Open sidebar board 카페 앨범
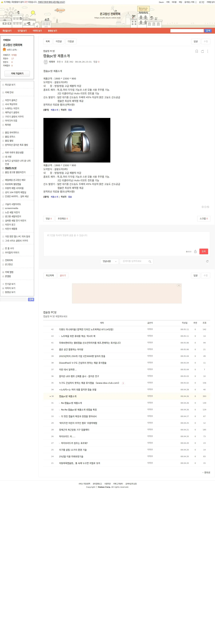The image size is (215, 644). point(9,272)
